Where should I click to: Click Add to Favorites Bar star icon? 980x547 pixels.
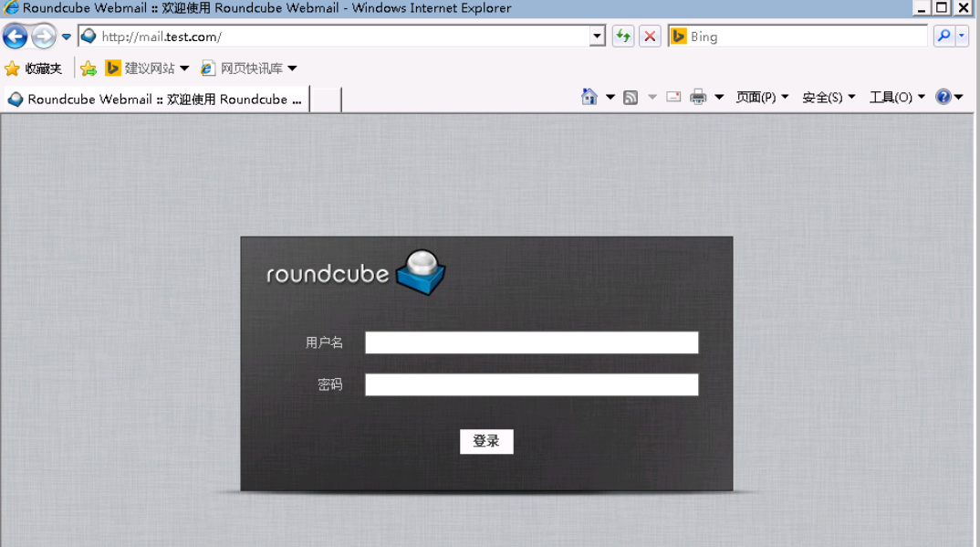89,68
